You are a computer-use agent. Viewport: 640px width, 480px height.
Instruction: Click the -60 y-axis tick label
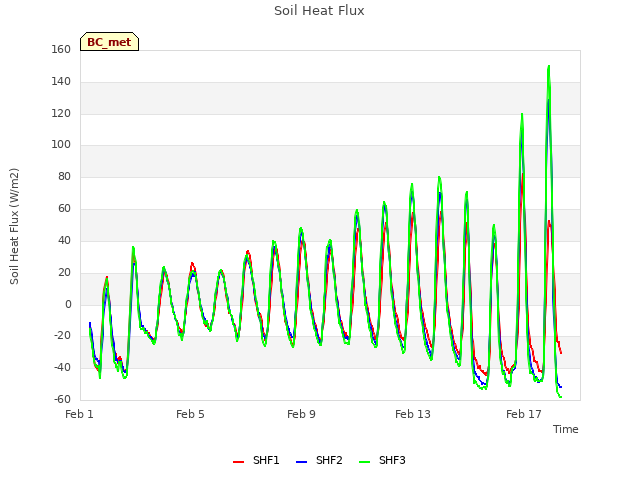62,399
